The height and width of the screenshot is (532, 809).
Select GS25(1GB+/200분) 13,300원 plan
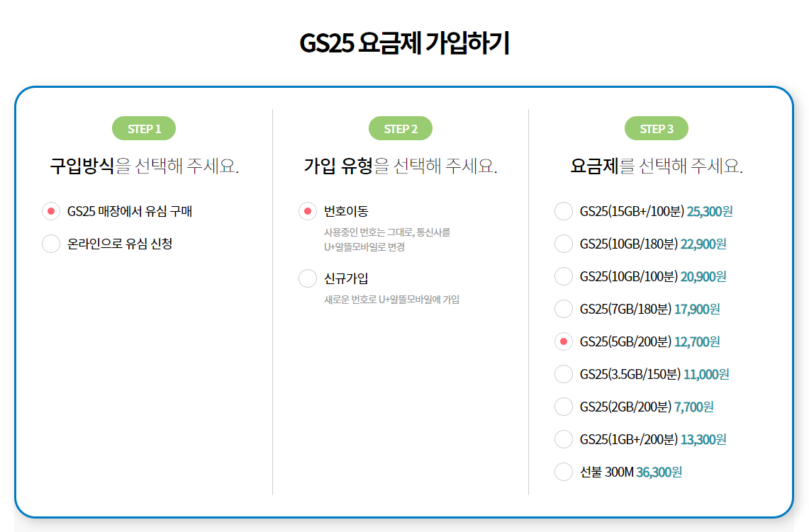(x=564, y=439)
